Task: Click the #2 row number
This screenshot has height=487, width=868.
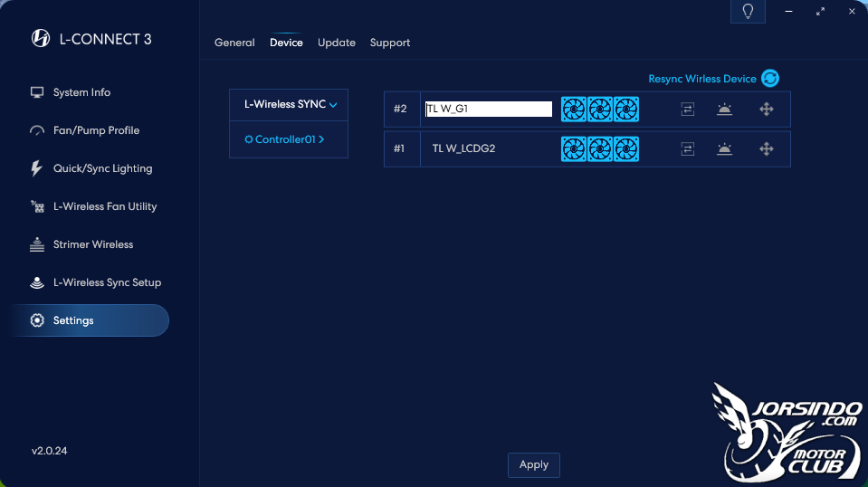Action: tap(400, 109)
